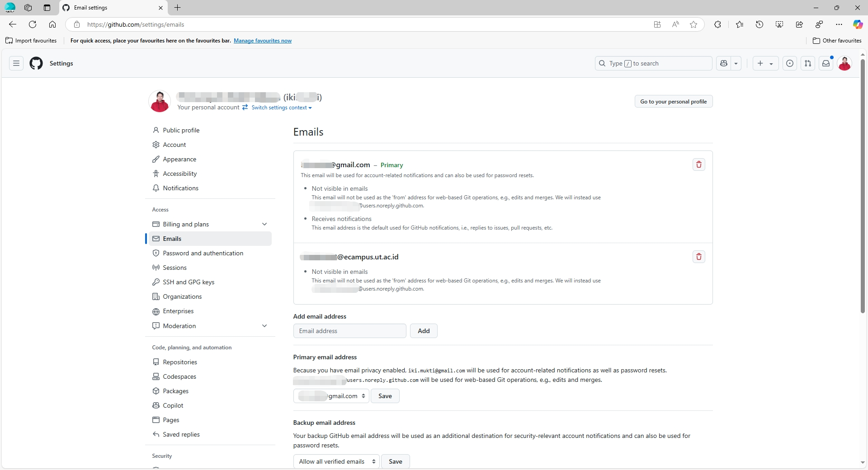
Task: Click the Email address input field
Action: click(349, 331)
